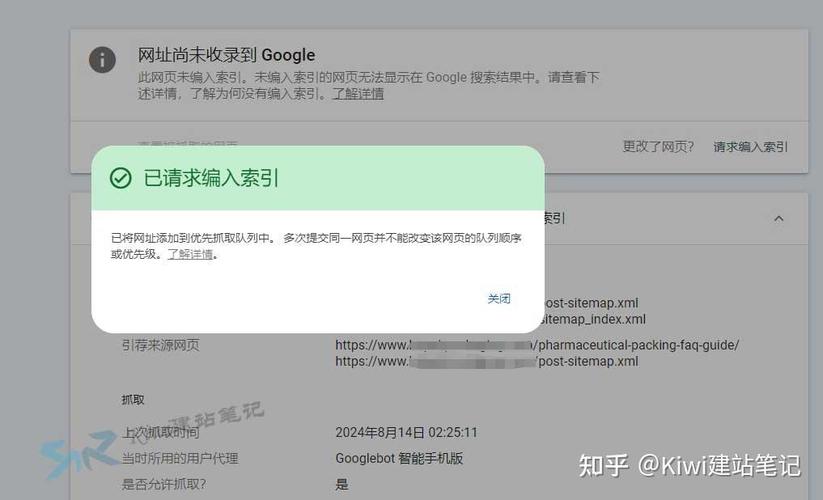Click the 关闭 button in the dialog
Image resolution: width=823 pixels, height=500 pixels.
click(x=499, y=299)
